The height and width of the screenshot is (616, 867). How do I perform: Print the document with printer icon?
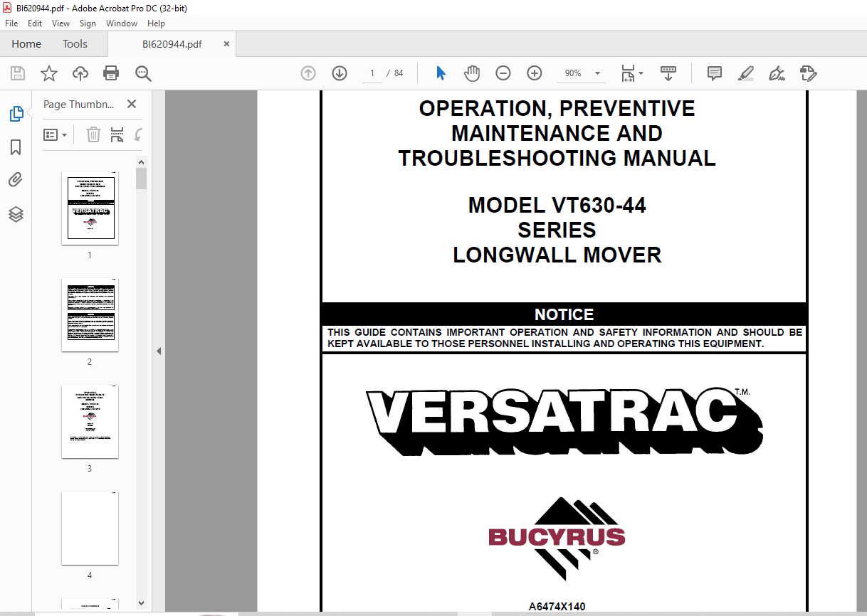click(x=111, y=73)
